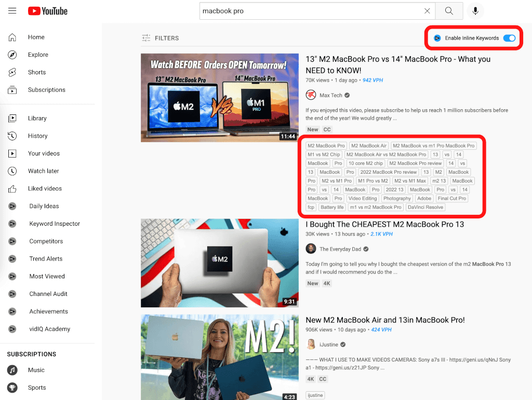Play the M2 vs M1 Pro thumbnail
532x400 pixels.
coord(219,98)
